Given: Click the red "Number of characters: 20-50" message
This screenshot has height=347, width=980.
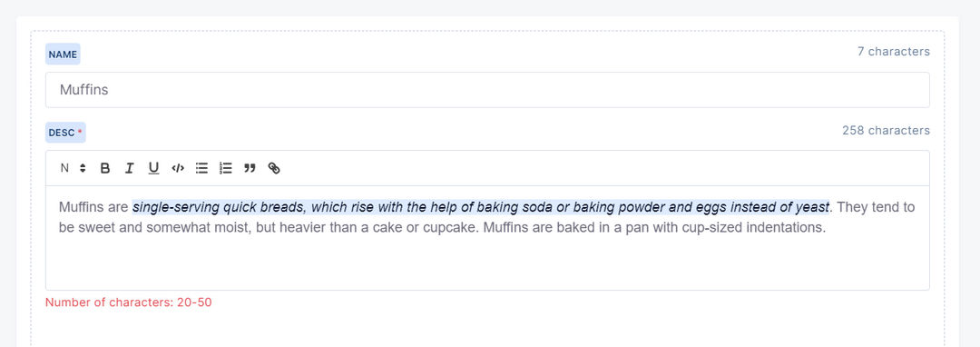Looking at the screenshot, I should 129,302.
